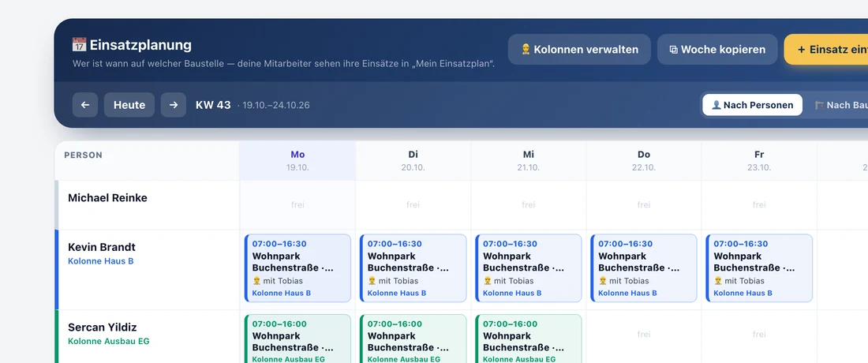Click KW 43 week label

click(213, 105)
